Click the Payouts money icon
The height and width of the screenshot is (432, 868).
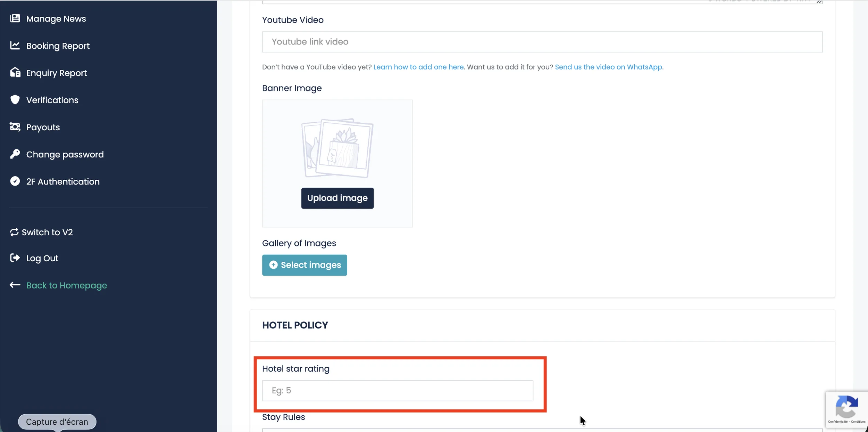coord(15,127)
